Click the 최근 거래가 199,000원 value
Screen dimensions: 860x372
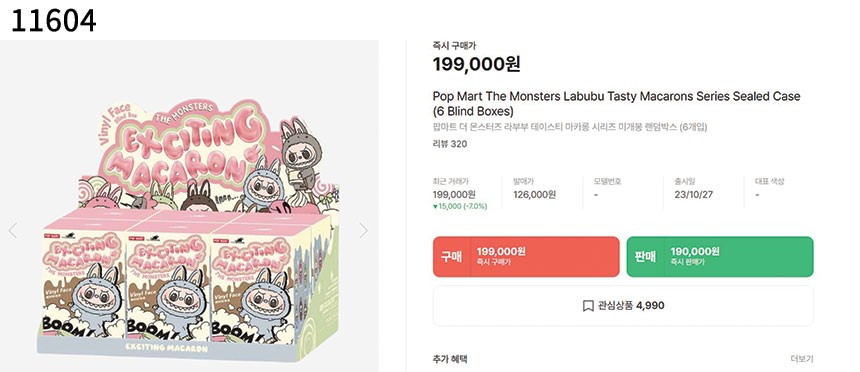coord(454,194)
